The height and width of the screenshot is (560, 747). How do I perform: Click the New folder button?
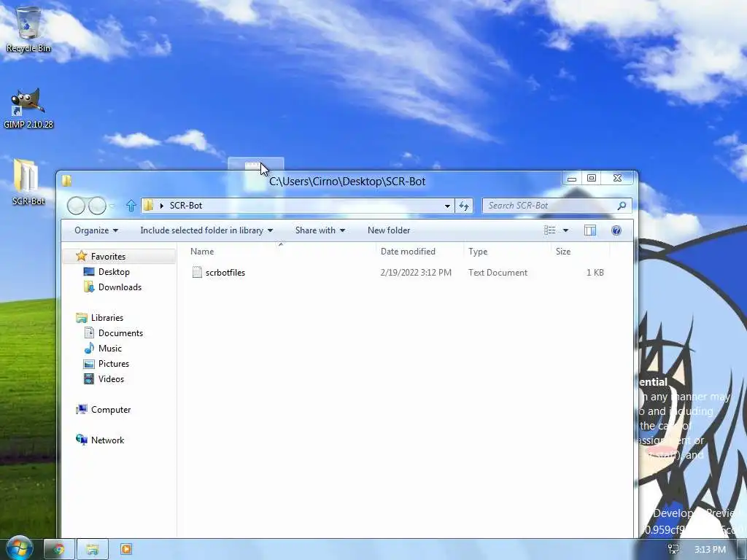pyautogui.click(x=389, y=230)
